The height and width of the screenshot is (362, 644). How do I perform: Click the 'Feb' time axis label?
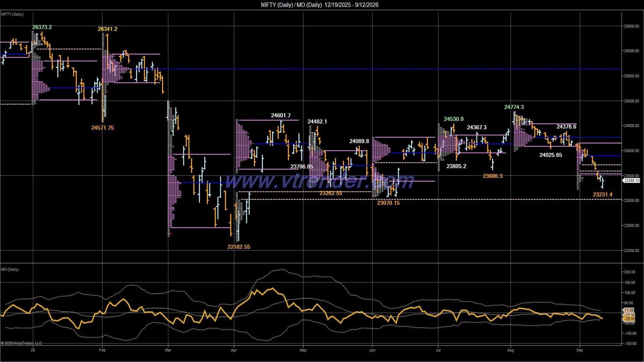[x=102, y=350]
